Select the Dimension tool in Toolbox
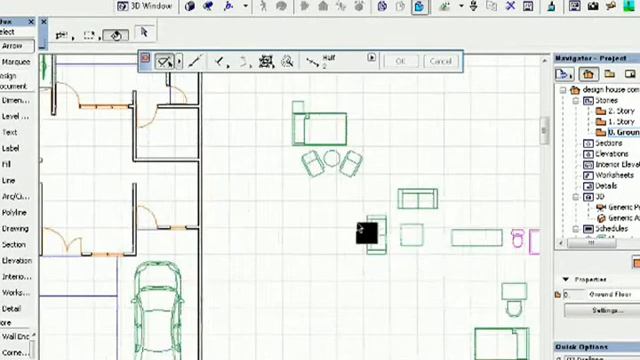640x360 pixels. click(16, 100)
